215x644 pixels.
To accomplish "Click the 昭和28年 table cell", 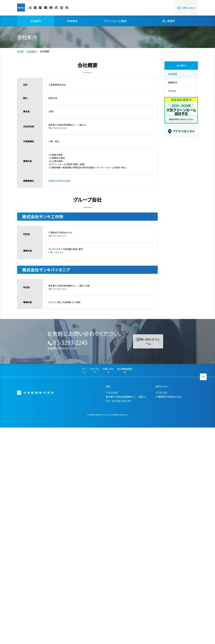I will (100, 98).
